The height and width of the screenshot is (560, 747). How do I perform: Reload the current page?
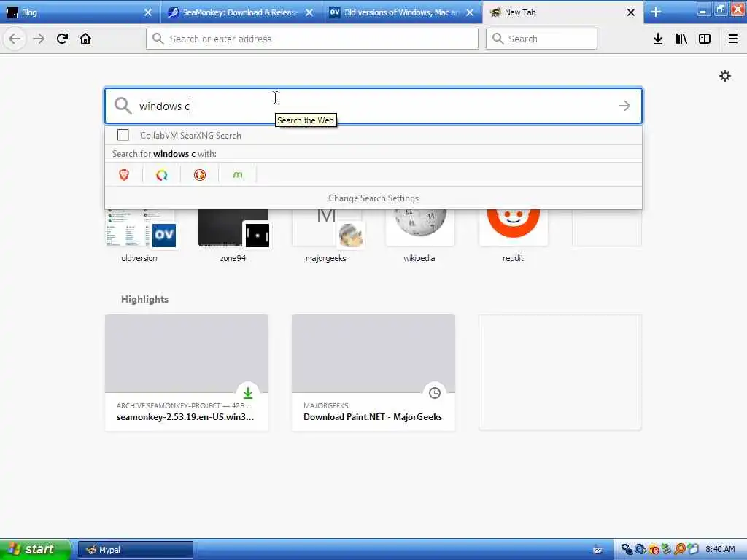coord(62,39)
